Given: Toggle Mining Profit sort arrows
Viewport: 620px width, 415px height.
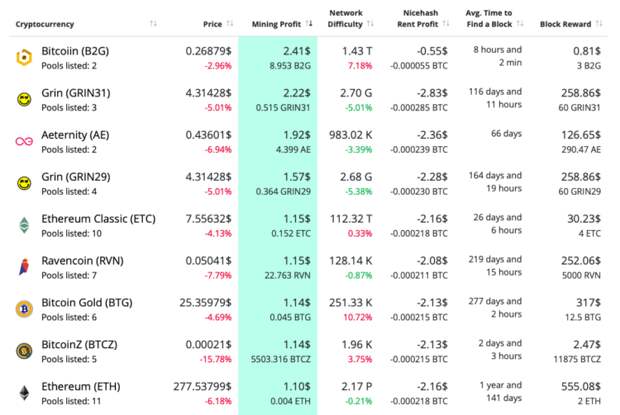Looking at the screenshot, I should pyautogui.click(x=309, y=24).
